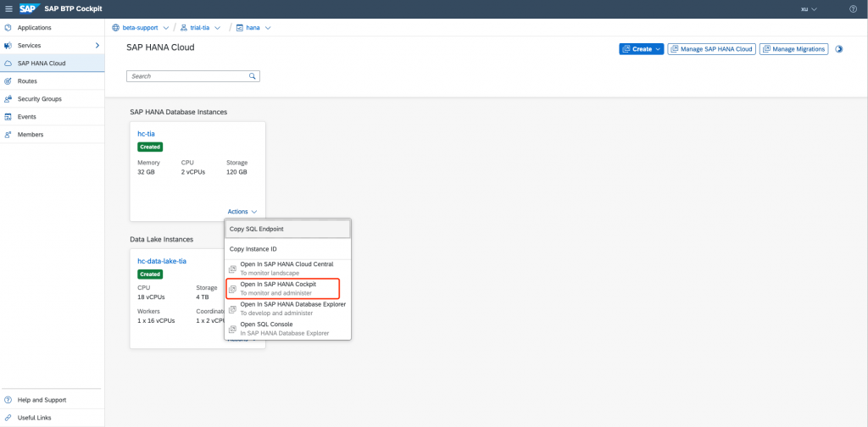Click the 1 x 16 vCPUs workers value
Screen dimensions: 868x427
pos(156,320)
